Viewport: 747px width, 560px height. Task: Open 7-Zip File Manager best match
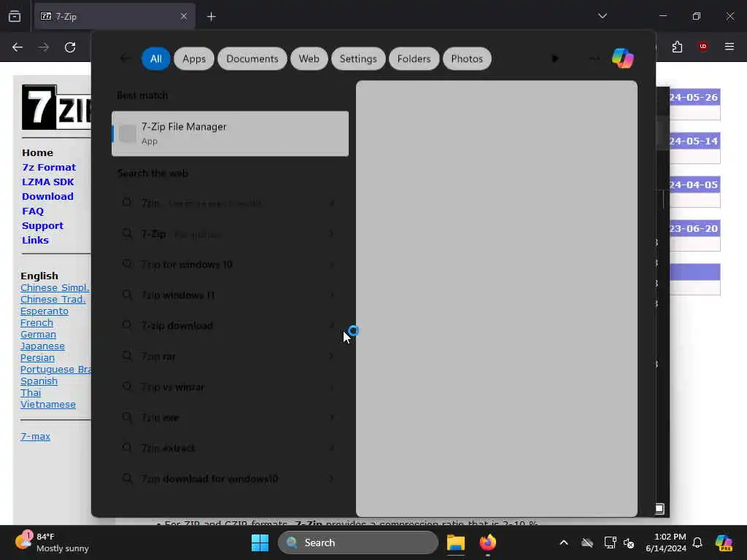230,133
